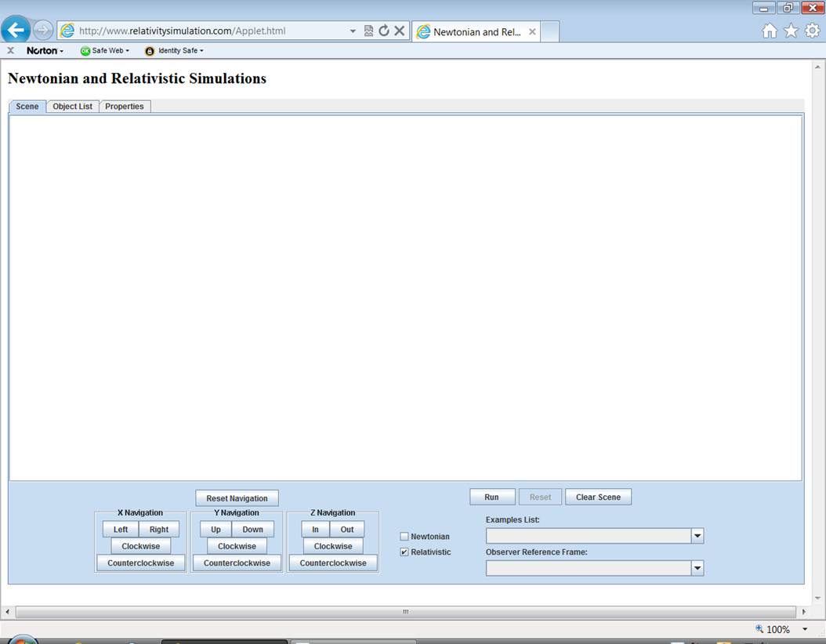Uncheck the Relativistic checkbox

404,552
